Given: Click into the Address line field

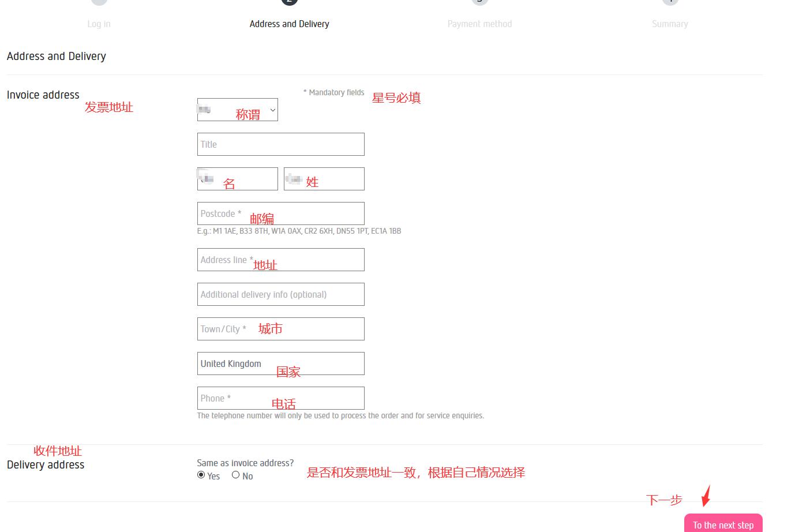Looking at the screenshot, I should (280, 260).
